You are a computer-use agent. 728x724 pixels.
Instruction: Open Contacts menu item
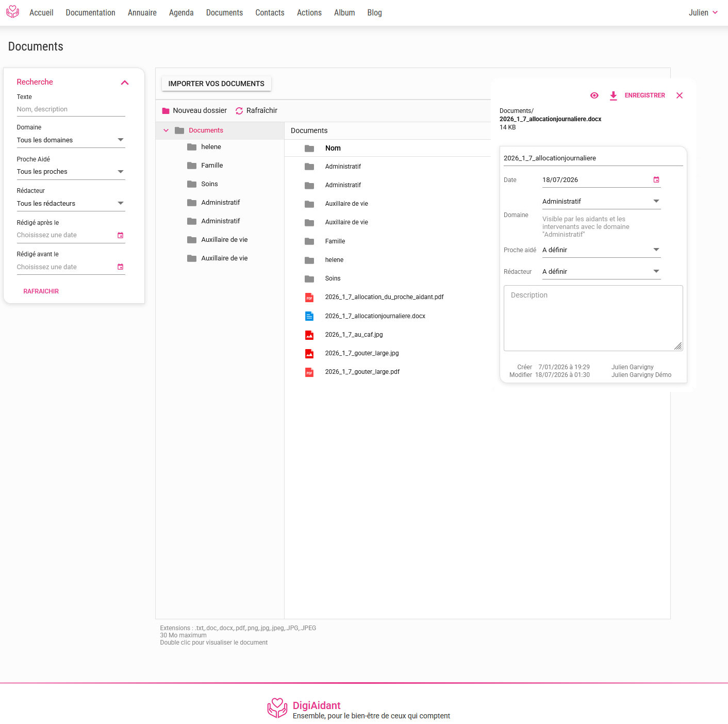[270, 12]
